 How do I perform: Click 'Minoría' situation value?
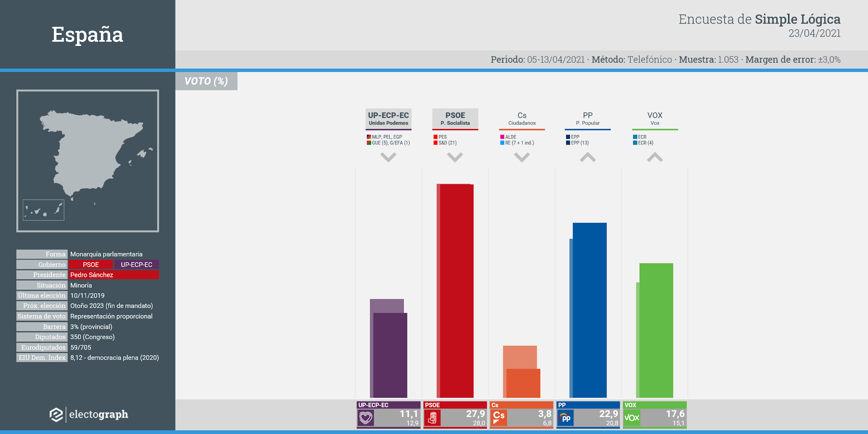81,285
